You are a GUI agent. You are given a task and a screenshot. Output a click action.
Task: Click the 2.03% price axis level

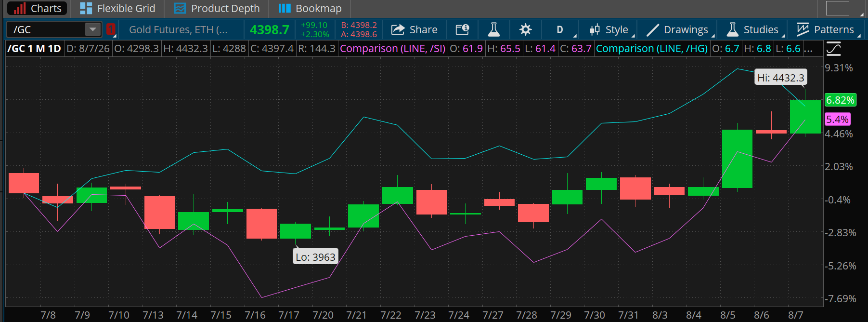tap(839, 167)
